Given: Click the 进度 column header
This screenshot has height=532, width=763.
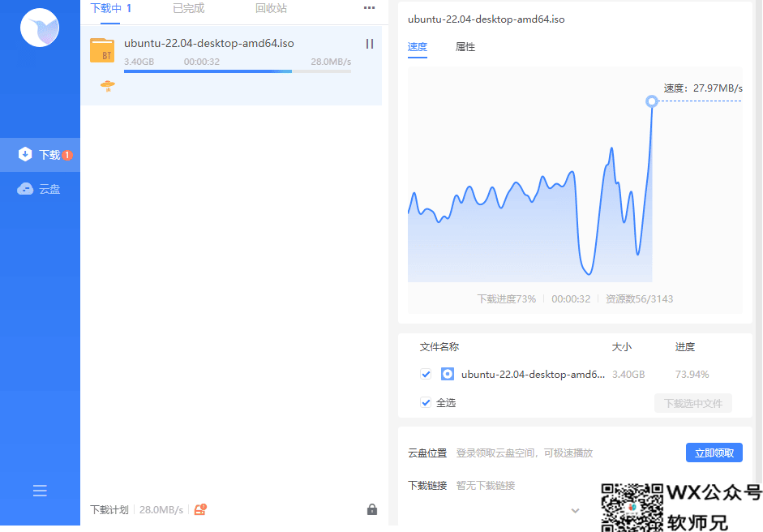Looking at the screenshot, I should point(684,347).
